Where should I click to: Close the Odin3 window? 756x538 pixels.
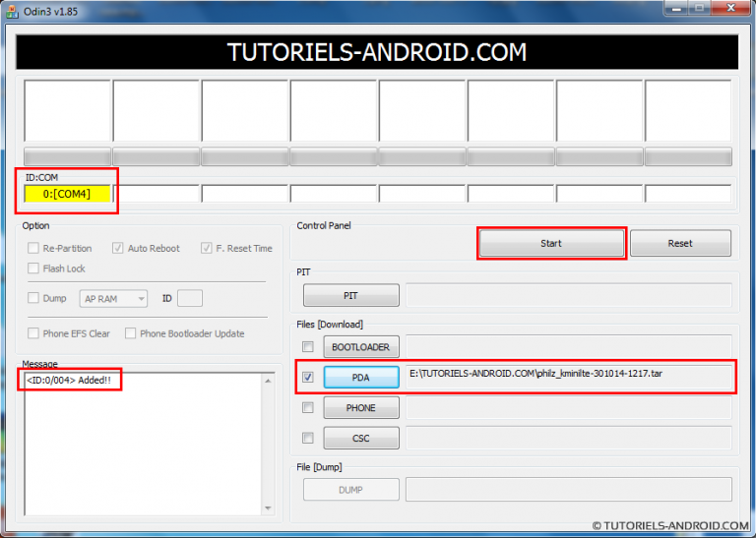(x=730, y=7)
